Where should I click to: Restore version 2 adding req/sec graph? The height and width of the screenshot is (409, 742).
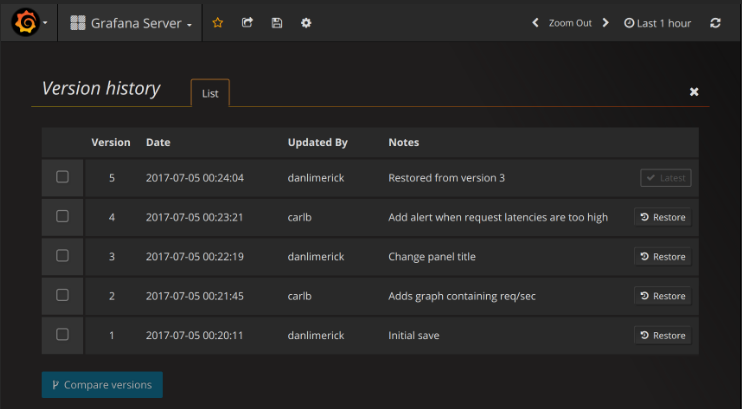click(x=662, y=296)
